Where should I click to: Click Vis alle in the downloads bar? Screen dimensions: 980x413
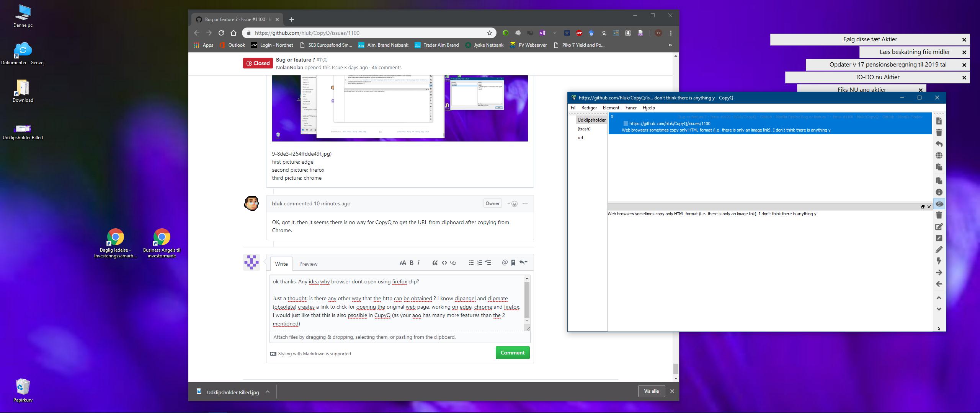651,391
